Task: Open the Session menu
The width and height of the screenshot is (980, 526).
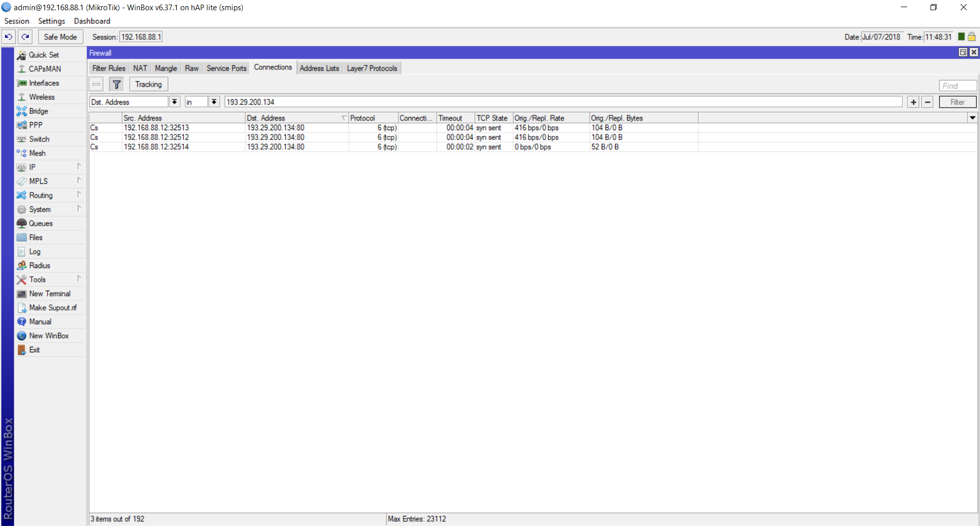Action: [17, 21]
